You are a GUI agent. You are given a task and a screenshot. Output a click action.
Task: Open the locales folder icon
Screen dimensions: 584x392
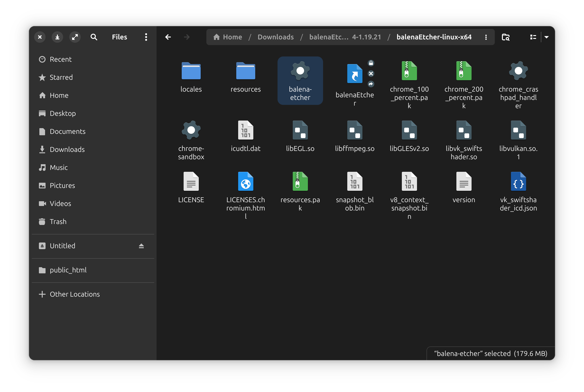(x=191, y=71)
